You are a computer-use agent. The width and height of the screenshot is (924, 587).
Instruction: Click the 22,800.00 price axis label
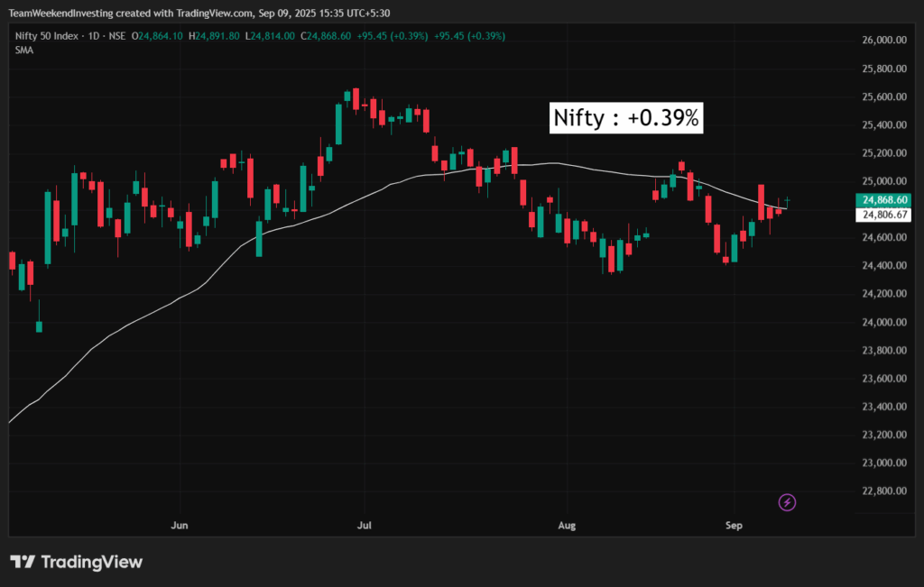tap(884, 491)
